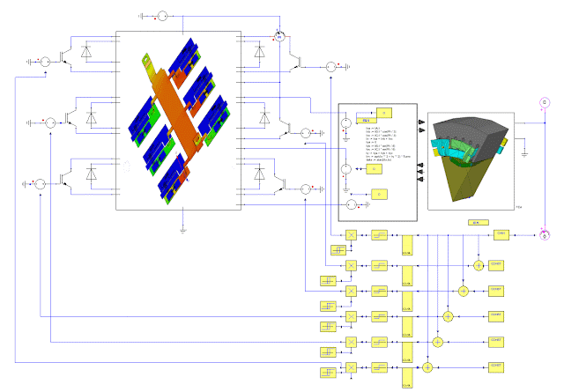Screen dimensions: 564x392
Task: Select the upper-left IGBT transistor symbol
Action: coord(65,57)
